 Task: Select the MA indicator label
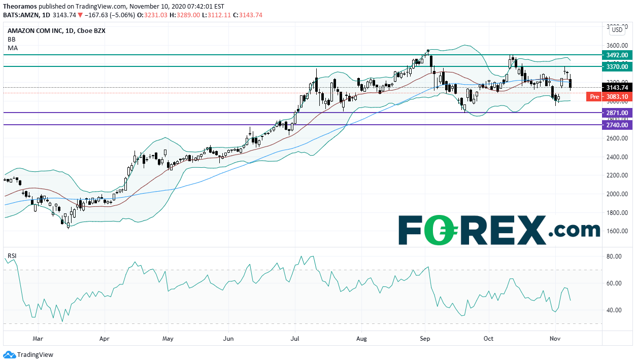12,47
